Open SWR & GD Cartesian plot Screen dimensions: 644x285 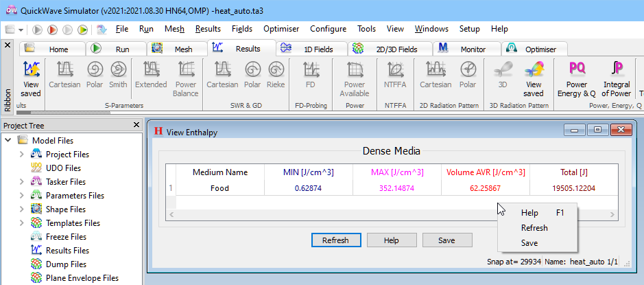click(222, 74)
